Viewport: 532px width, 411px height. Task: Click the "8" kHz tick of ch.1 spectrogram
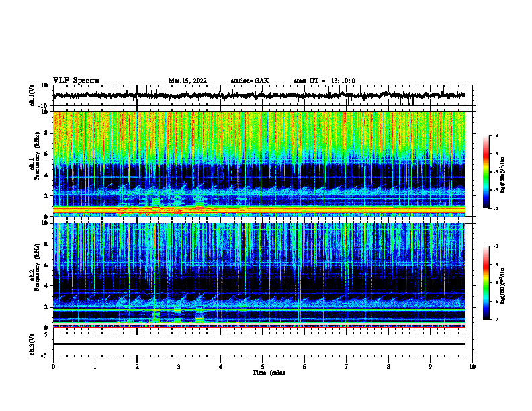click(x=47, y=133)
